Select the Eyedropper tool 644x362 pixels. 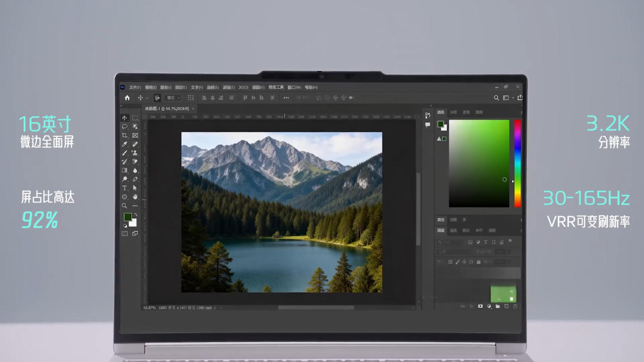click(x=125, y=144)
